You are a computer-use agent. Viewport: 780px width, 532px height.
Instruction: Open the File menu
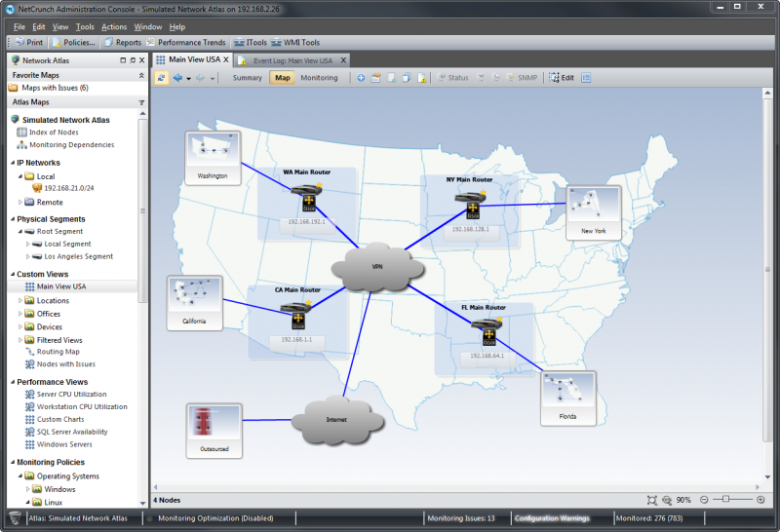click(19, 27)
